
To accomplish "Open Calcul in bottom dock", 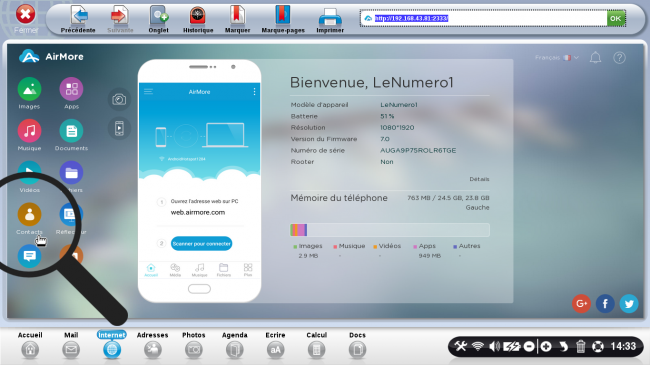I will (316, 345).
